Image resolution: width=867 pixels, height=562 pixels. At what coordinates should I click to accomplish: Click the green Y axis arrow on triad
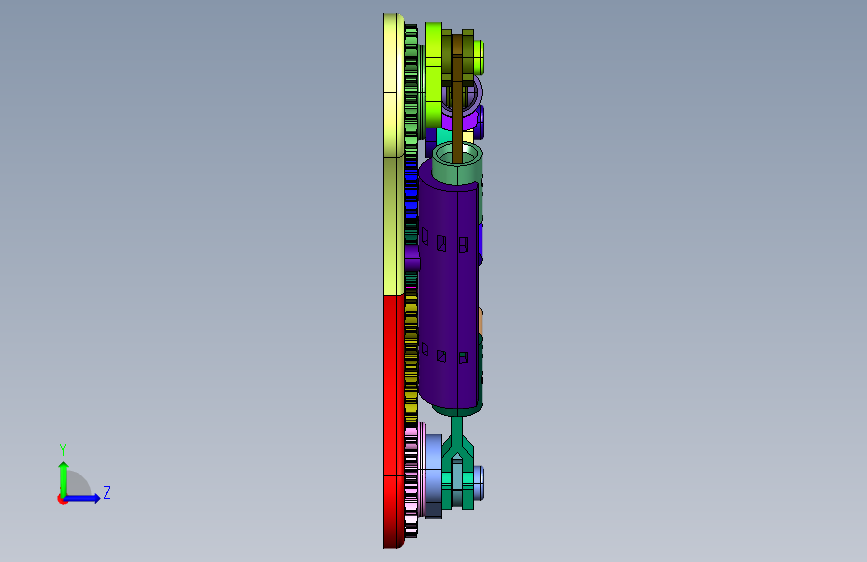point(64,479)
